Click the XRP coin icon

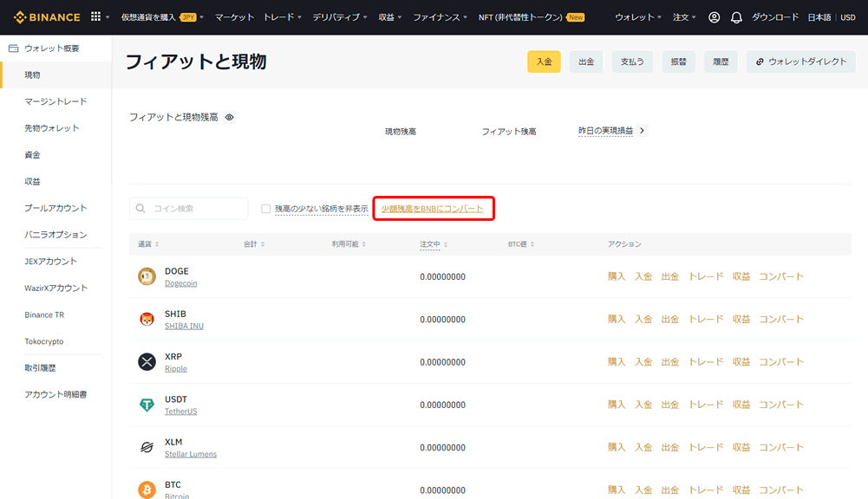point(147,362)
